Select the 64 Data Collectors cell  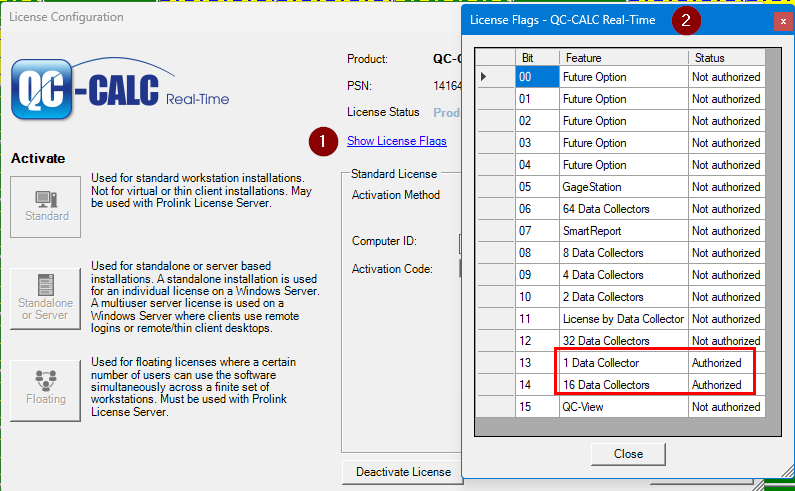click(x=624, y=209)
